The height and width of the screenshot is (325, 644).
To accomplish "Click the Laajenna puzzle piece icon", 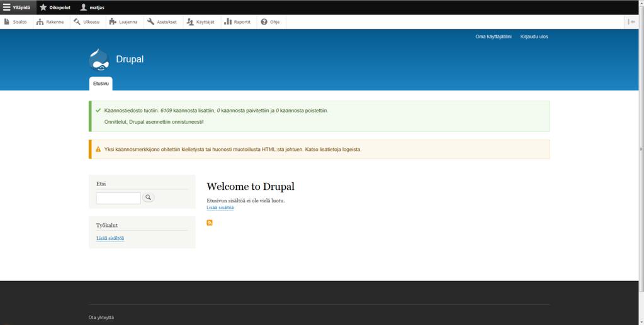I will pos(113,22).
